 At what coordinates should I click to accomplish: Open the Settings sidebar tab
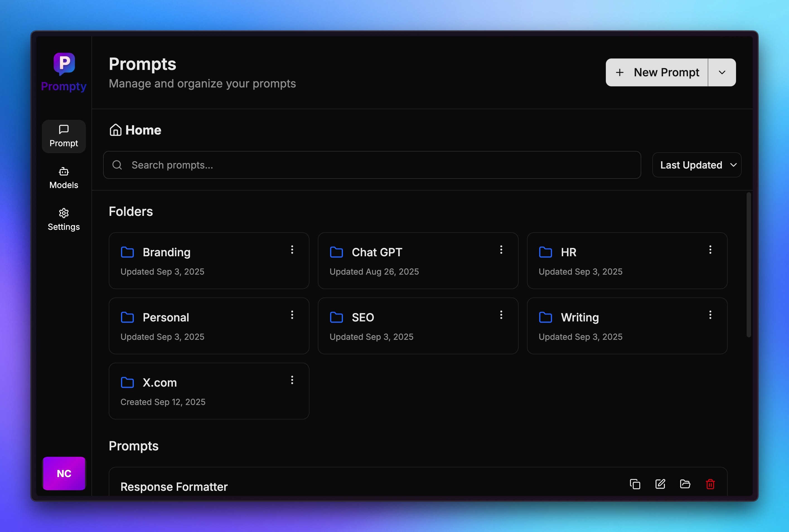(x=64, y=219)
